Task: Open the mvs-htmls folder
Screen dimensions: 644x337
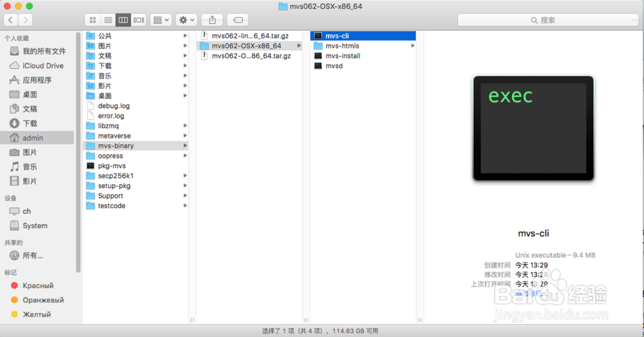Action: coord(363,46)
